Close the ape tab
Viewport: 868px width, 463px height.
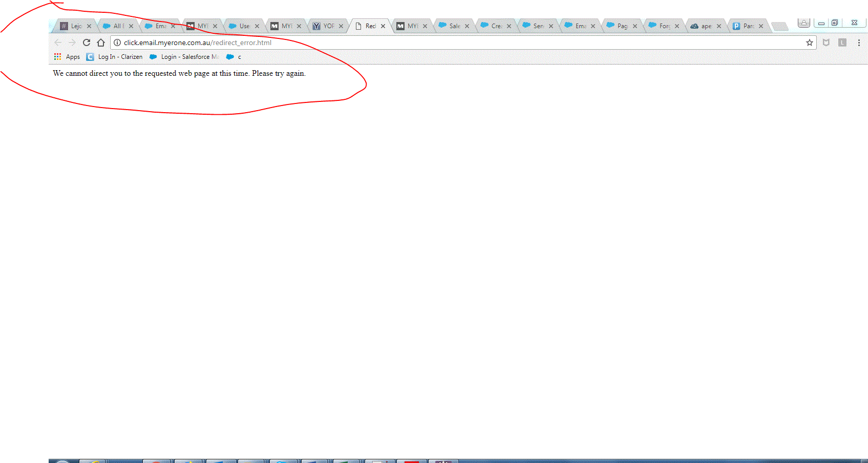point(719,26)
